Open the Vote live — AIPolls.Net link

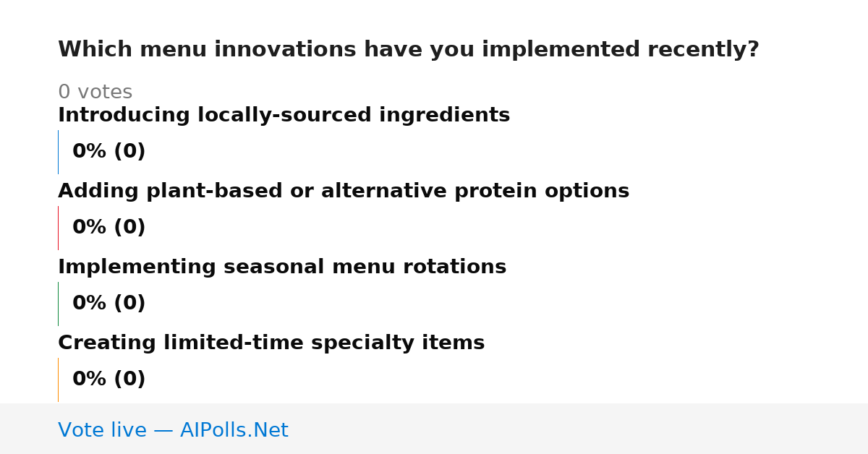point(173,430)
